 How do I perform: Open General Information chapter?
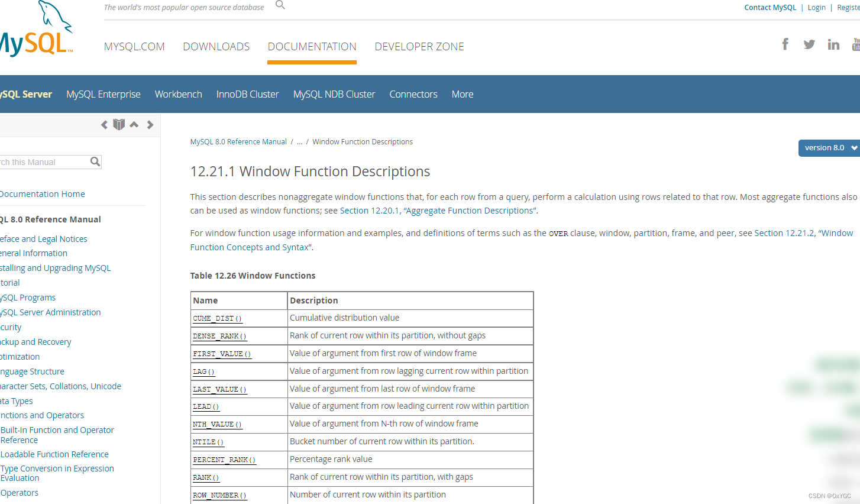click(x=33, y=253)
